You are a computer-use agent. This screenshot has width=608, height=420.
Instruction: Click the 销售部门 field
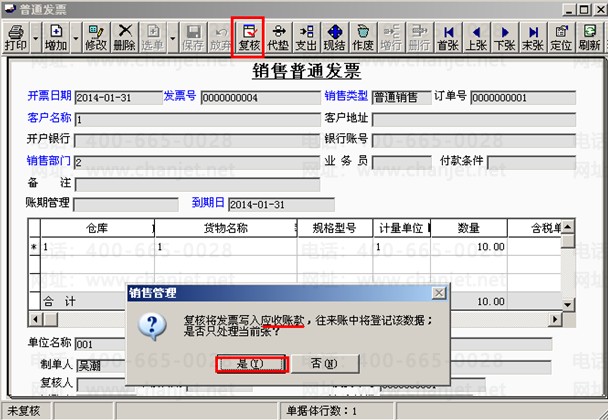tap(197, 162)
